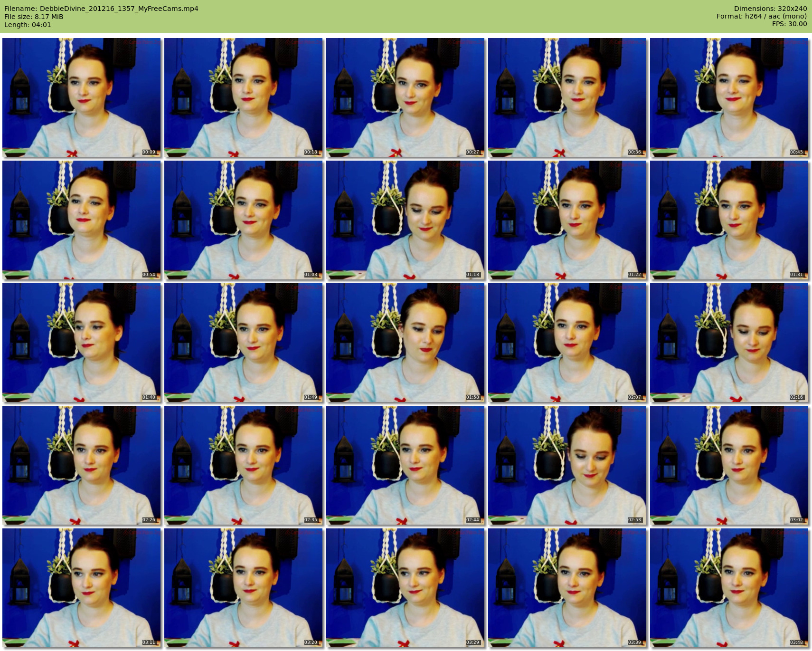
Task: Click the 02:35 video frame
Action: pyautogui.click(x=244, y=465)
